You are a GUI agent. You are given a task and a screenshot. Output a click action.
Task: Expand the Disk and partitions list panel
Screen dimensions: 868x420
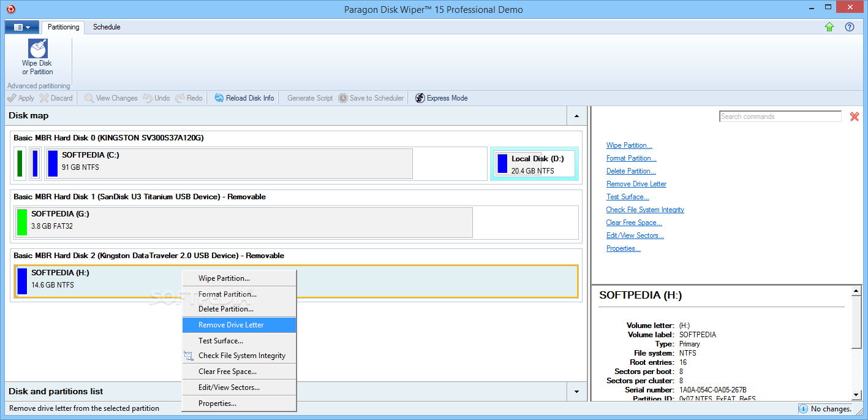576,391
